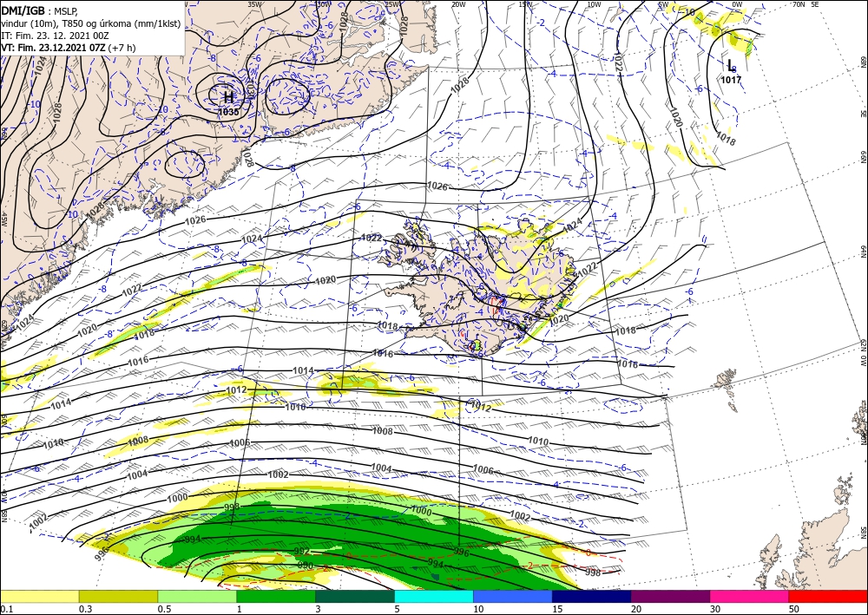Click the '50' legend value label
This screenshot has width=868, height=615.
pos(794,609)
